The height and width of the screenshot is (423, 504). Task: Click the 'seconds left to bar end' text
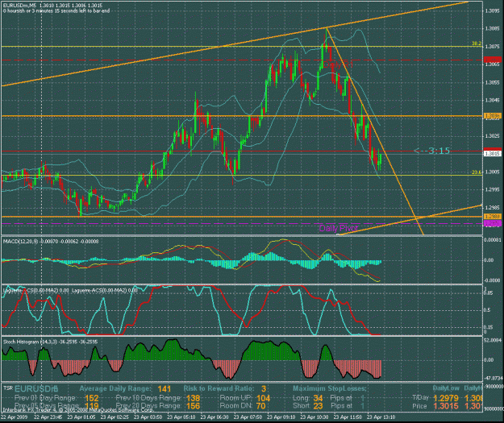tap(84, 10)
